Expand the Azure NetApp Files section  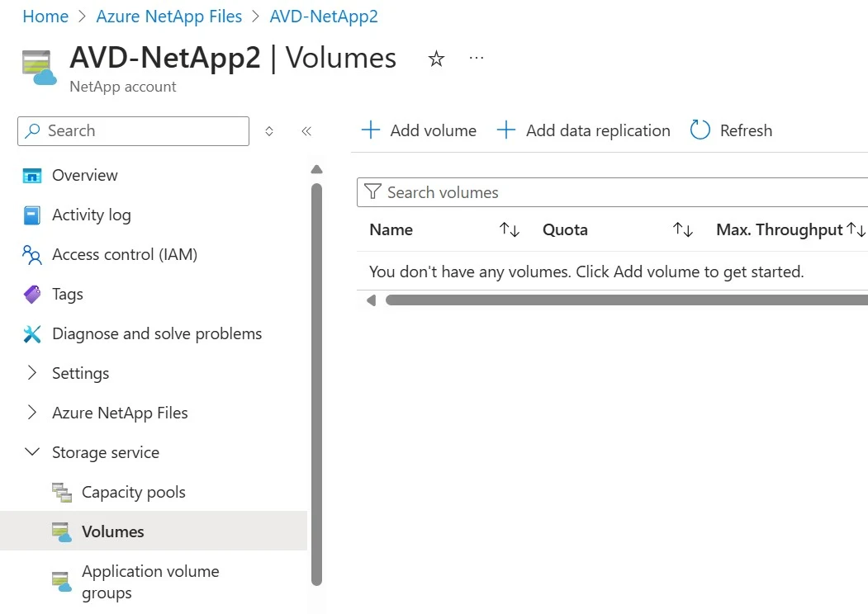click(x=32, y=413)
